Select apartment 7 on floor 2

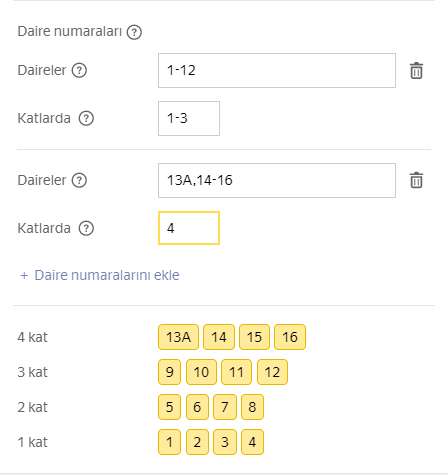point(225,407)
